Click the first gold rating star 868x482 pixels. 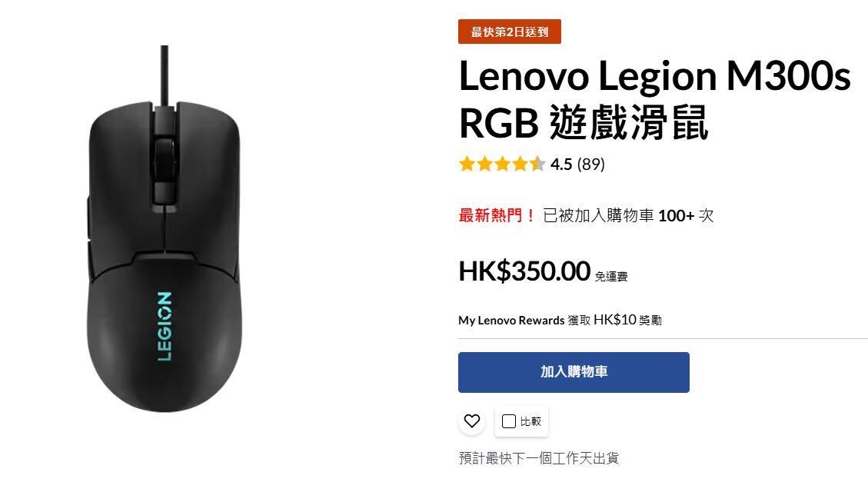467,164
